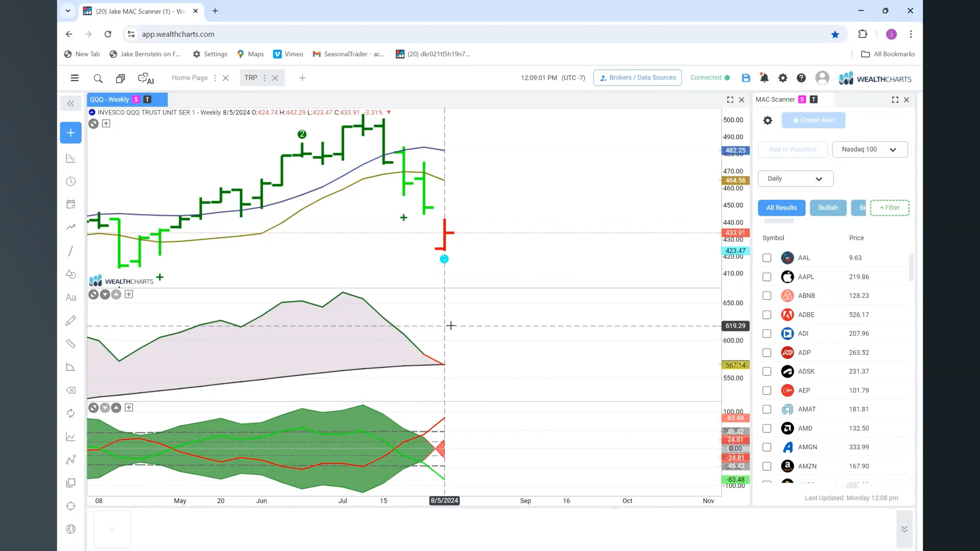Show the All Results filter tab
This screenshot has width=980, height=551.
[781, 208]
